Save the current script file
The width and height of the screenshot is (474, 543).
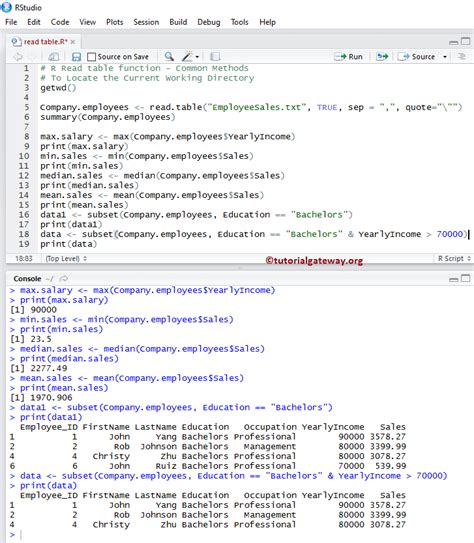coord(76,57)
